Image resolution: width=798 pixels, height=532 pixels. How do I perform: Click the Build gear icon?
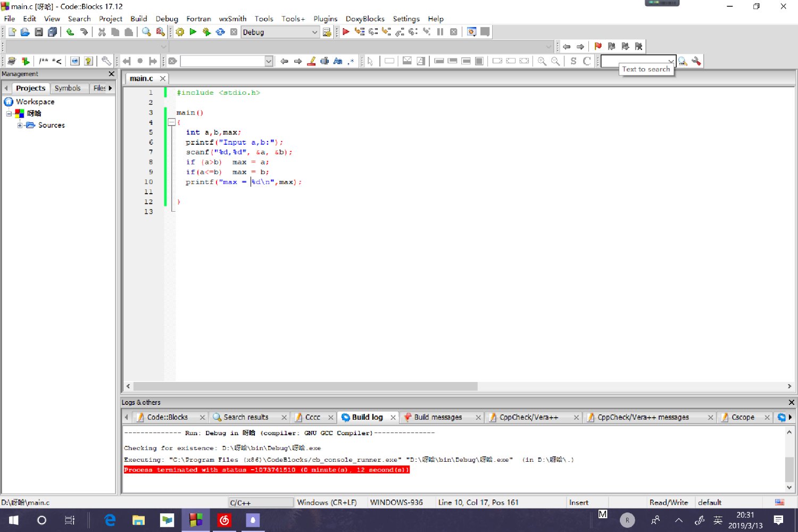coord(180,32)
